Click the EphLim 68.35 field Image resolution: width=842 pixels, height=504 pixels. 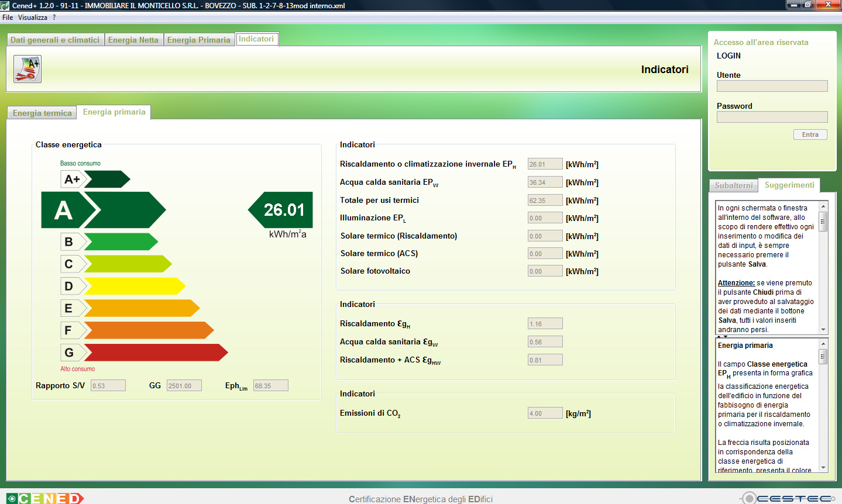pyautogui.click(x=271, y=386)
